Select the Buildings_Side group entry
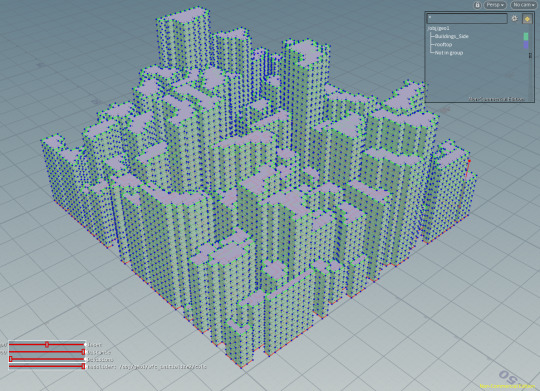 (x=451, y=36)
